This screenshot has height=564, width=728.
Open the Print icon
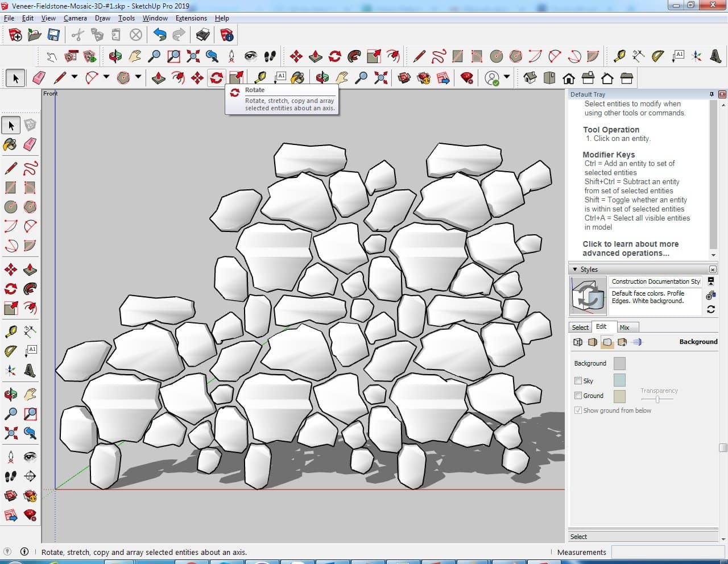(203, 35)
